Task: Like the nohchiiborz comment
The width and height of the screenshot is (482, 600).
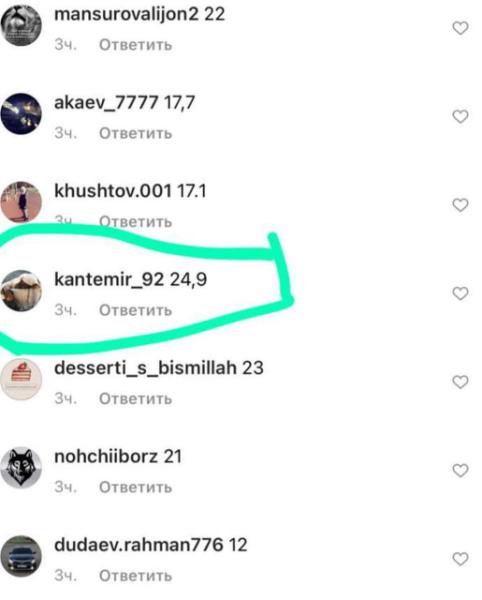Action: coord(460,470)
